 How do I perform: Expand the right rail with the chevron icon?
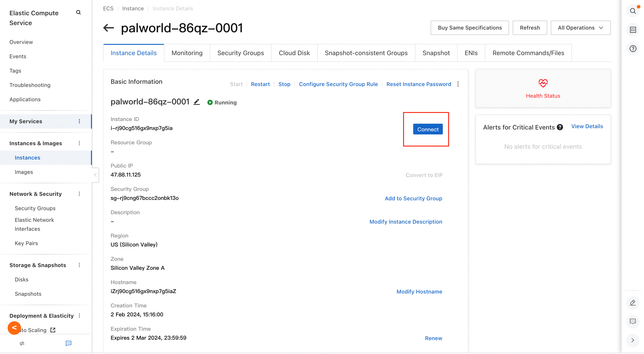coord(633,340)
